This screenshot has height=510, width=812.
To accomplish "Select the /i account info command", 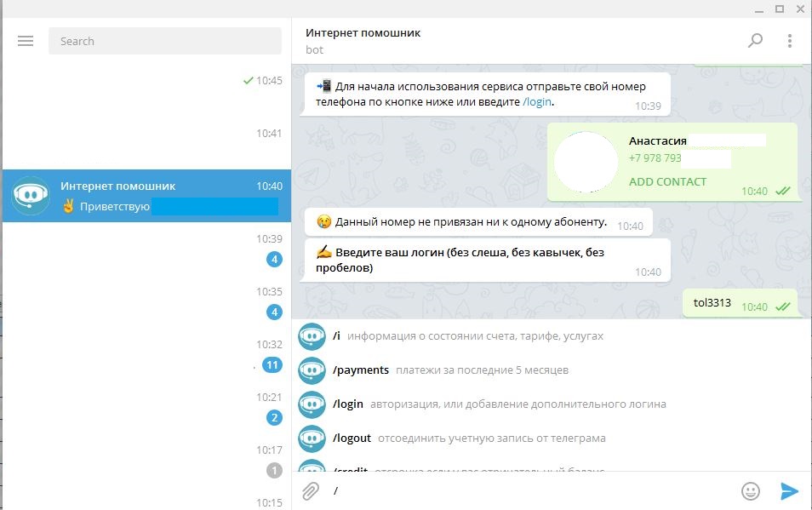I will [x=552, y=336].
